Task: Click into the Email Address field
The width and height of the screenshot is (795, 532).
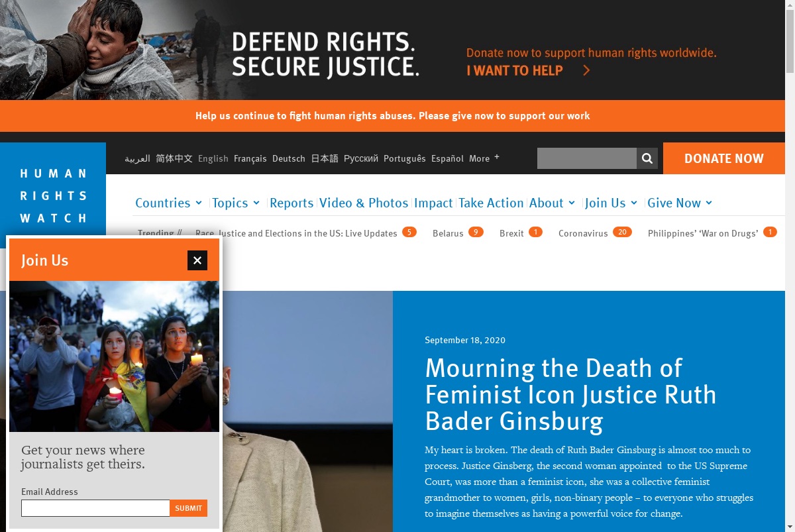Action: tap(95, 508)
